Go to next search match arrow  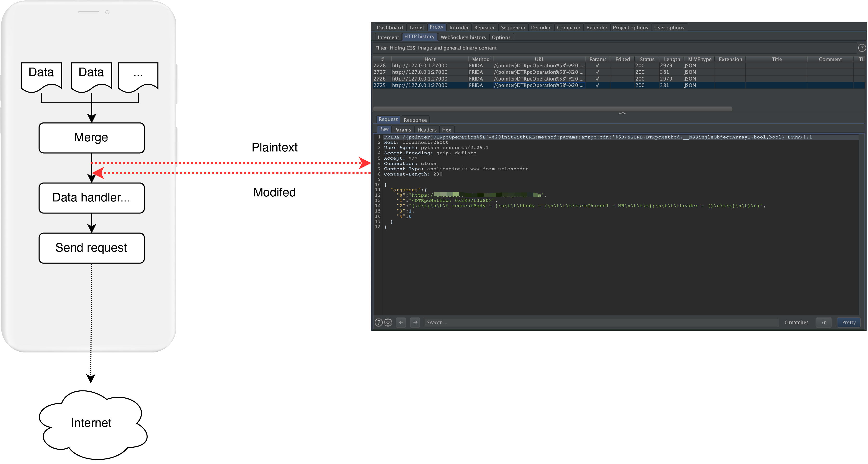pos(415,322)
